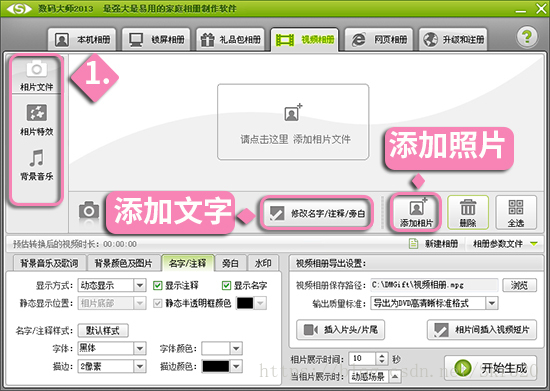Open the 礼品包相册 tab
This screenshot has width=550, height=391.
(x=230, y=39)
